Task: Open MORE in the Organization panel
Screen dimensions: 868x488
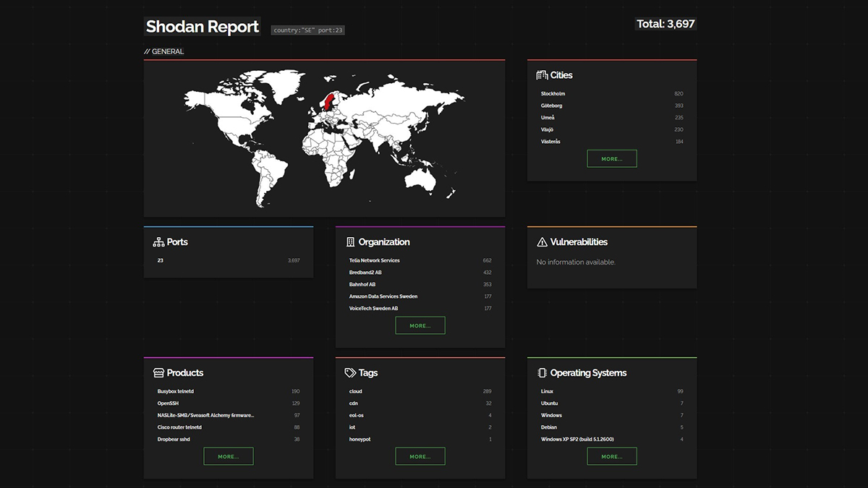Action: [x=420, y=325]
